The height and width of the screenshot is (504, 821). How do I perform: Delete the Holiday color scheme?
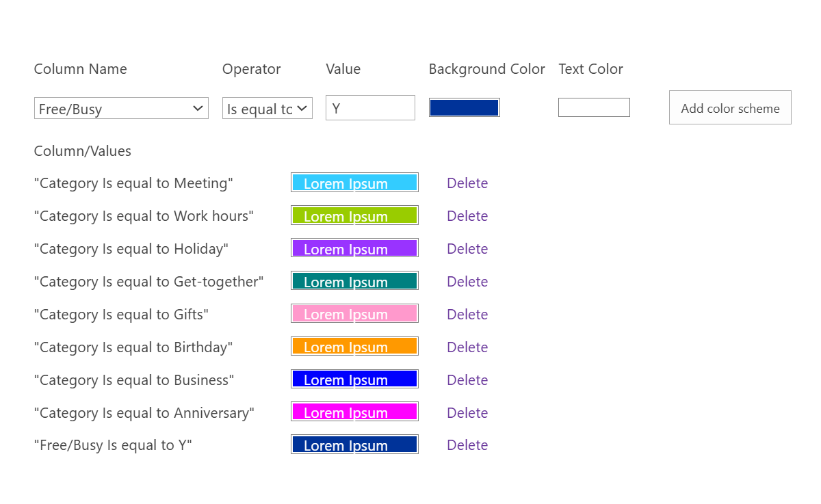pyautogui.click(x=467, y=249)
